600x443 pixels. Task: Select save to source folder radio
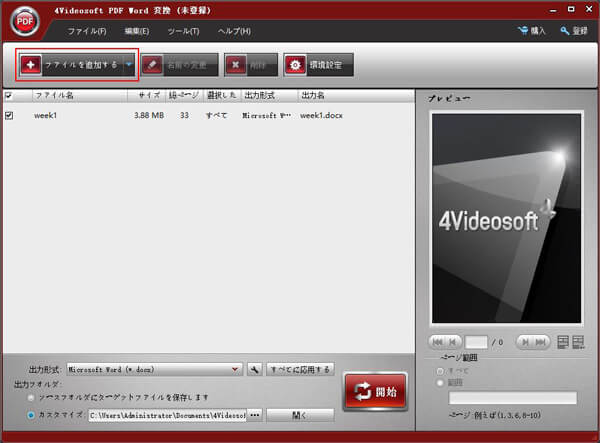point(31,397)
